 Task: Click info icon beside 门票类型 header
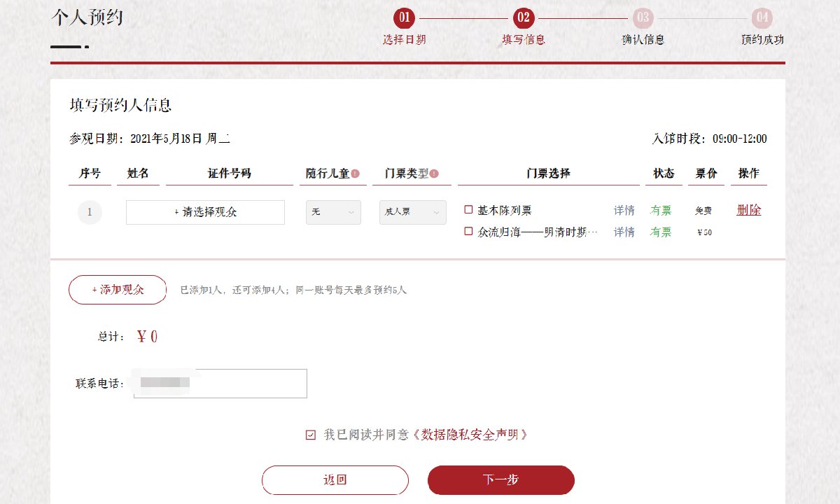434,174
